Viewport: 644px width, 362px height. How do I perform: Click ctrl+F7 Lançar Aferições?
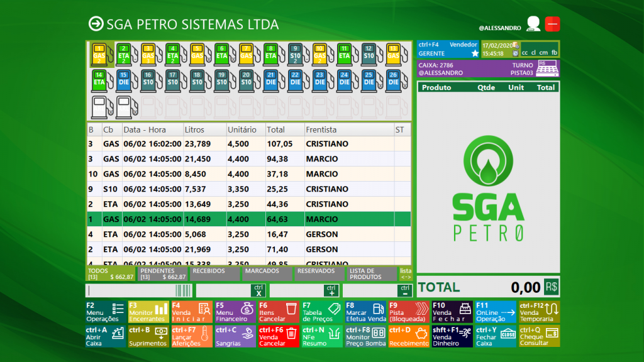(192, 337)
